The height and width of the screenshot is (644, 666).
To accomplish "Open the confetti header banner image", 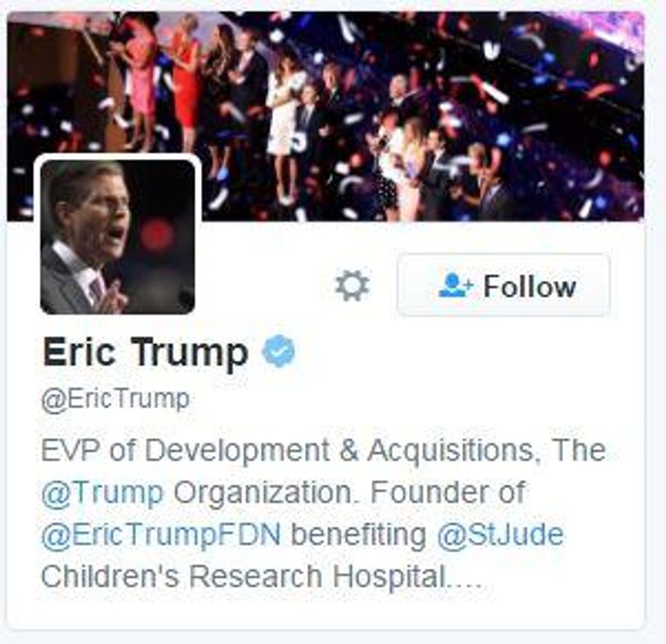I will (x=326, y=116).
